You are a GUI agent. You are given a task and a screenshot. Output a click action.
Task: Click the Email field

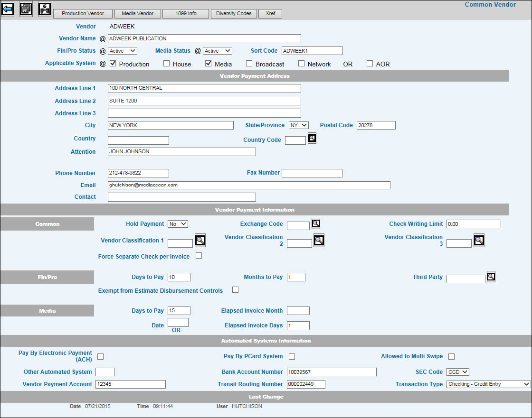pos(249,185)
